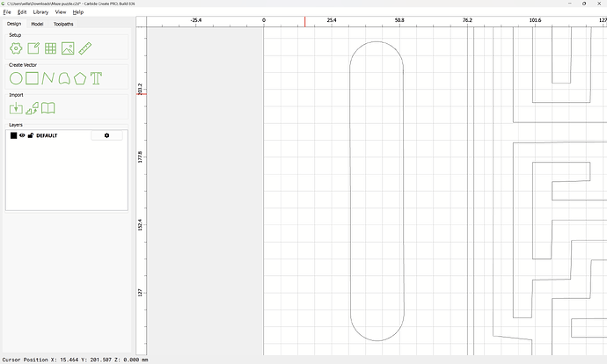This screenshot has height=364, width=607.
Task: Open the Library menu
Action: [x=40, y=12]
